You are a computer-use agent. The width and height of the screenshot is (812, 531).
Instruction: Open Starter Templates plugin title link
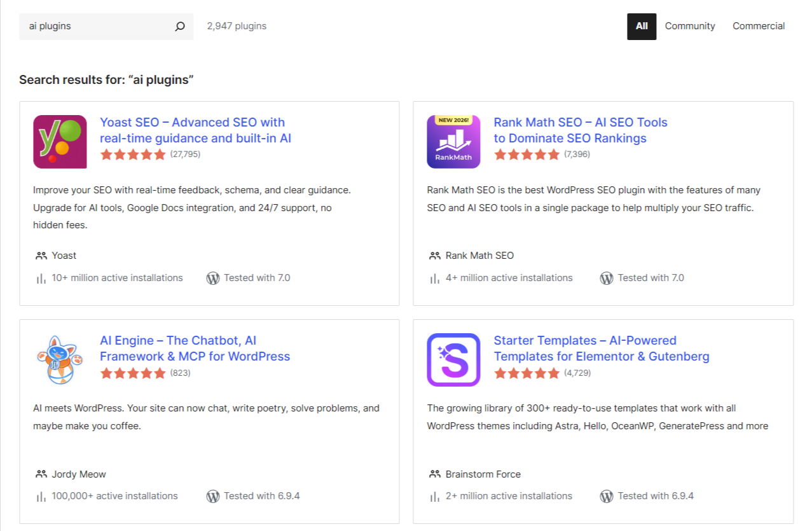tap(602, 348)
